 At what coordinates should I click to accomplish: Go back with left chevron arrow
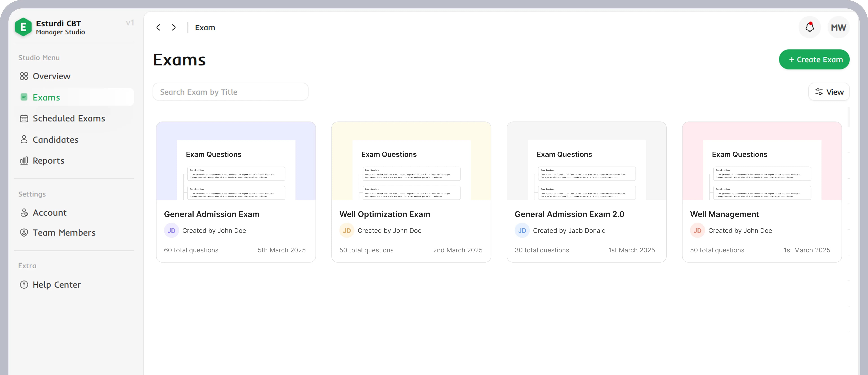click(x=158, y=27)
